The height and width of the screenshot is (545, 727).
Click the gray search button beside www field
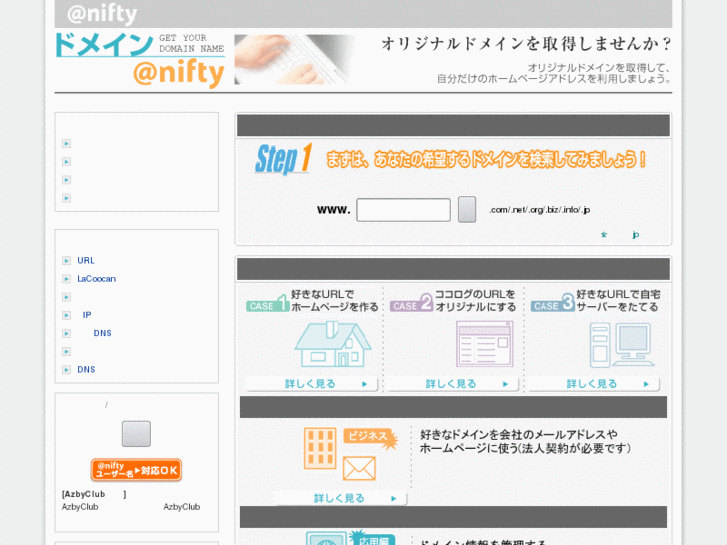pos(467,209)
